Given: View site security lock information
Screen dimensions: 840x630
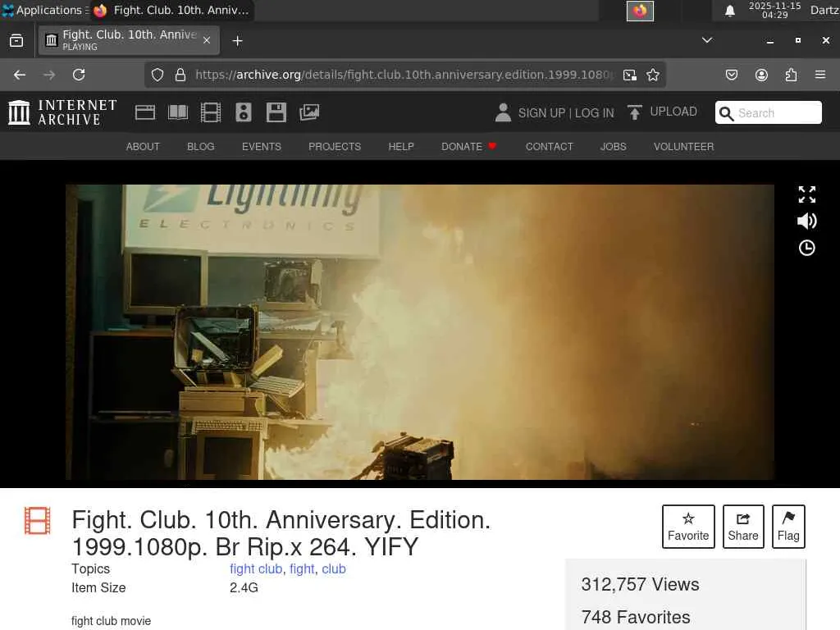Looking at the screenshot, I should pyautogui.click(x=180, y=75).
